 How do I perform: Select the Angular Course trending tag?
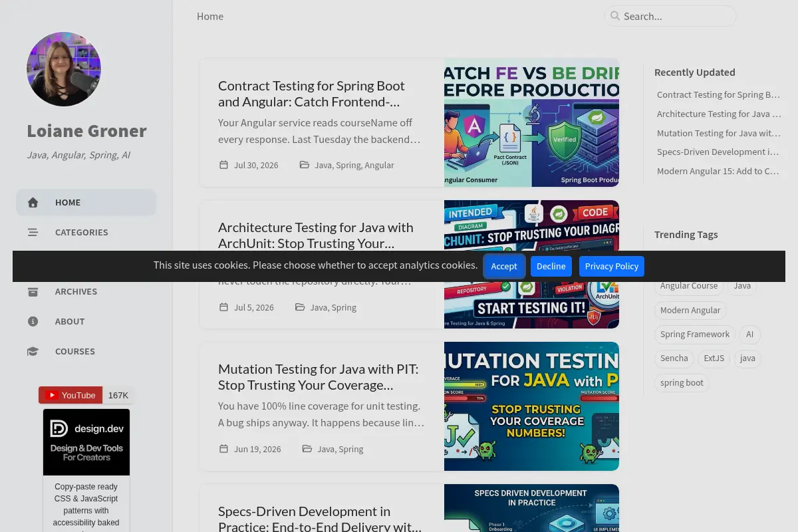click(689, 286)
